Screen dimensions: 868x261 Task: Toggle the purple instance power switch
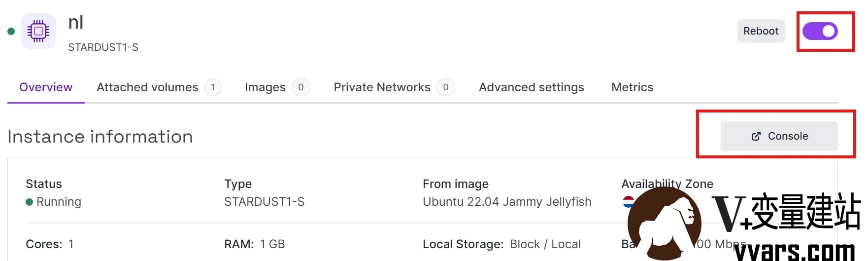(820, 31)
